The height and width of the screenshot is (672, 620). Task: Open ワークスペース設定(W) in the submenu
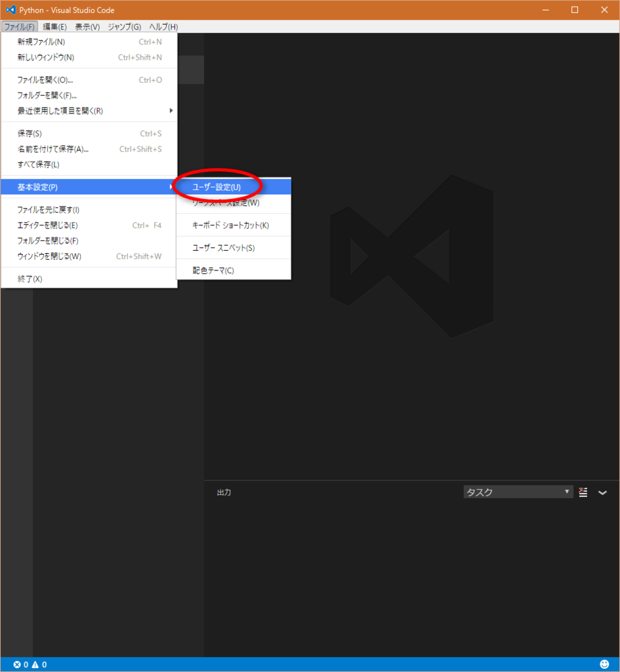click(234, 202)
